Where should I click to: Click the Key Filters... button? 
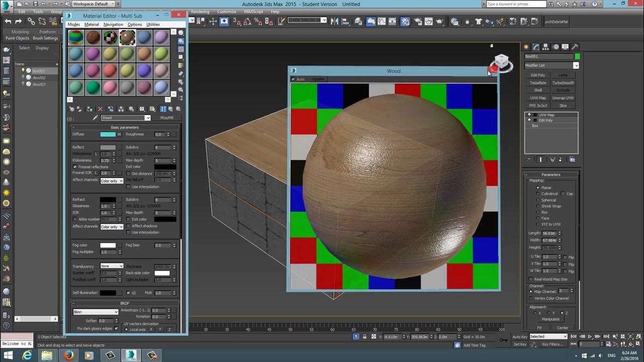click(x=552, y=344)
